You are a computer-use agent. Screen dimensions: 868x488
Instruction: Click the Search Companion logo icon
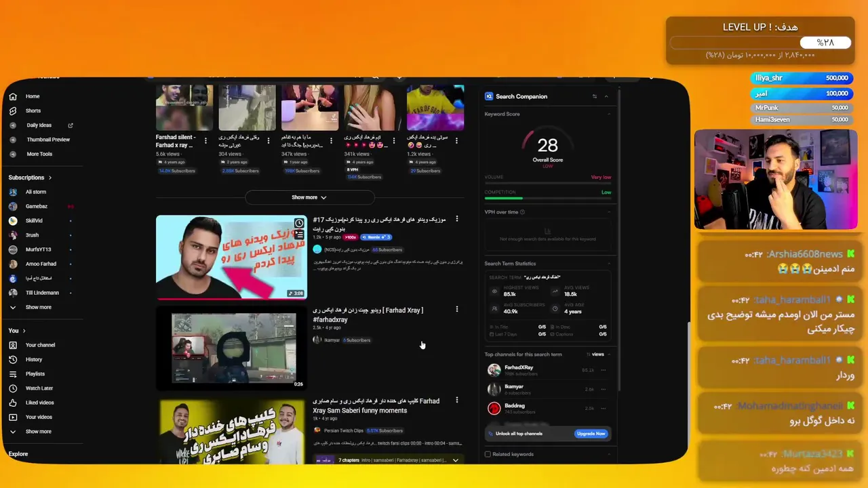tap(489, 96)
